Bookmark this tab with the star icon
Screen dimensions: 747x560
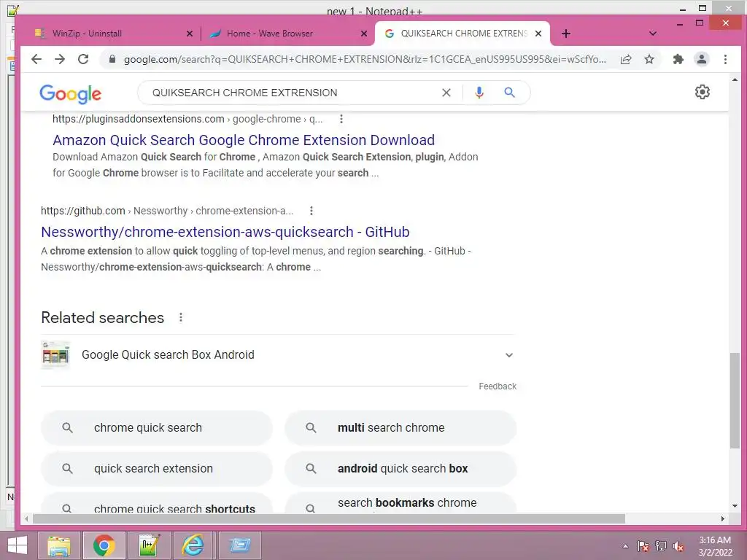(649, 59)
